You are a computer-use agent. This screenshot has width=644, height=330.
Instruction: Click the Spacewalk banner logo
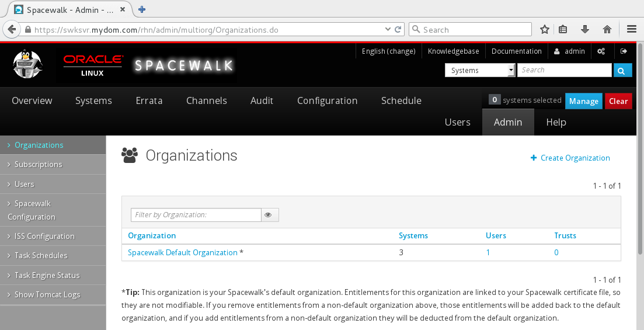[183, 65]
